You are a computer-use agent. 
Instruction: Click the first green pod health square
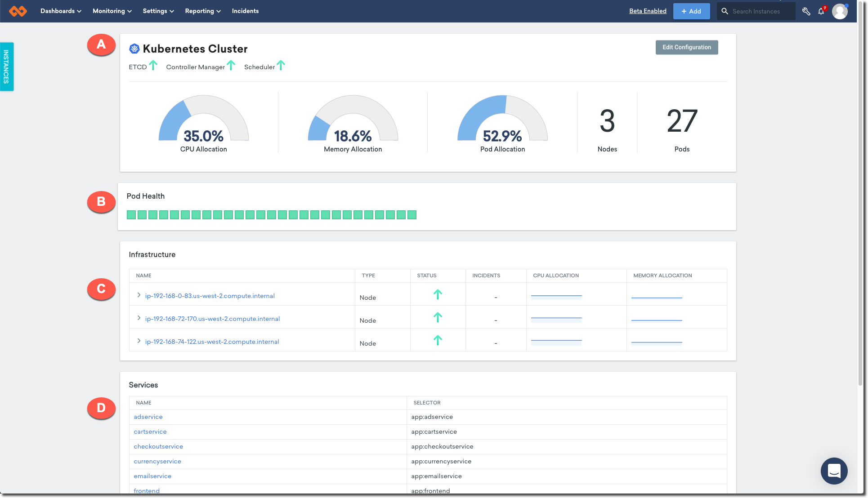pyautogui.click(x=131, y=215)
